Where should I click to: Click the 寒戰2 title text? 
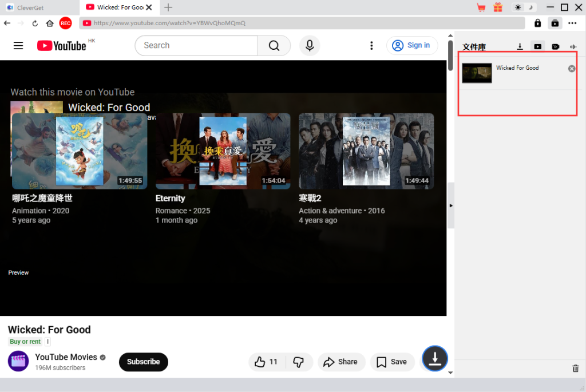point(310,199)
